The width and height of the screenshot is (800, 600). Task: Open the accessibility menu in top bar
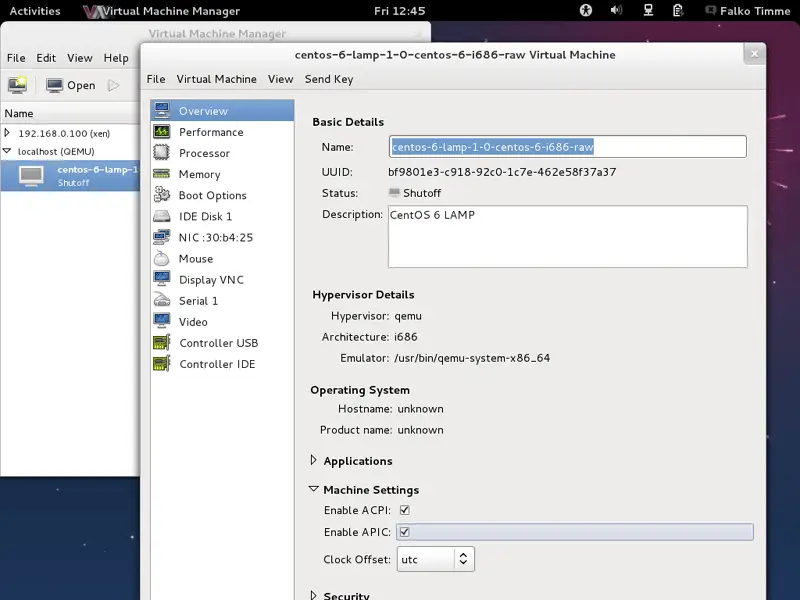(x=586, y=10)
